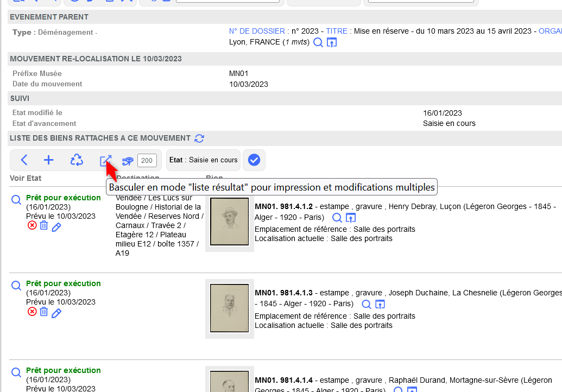Open MN01. 981.4.1.2 record in new window
Screen dimensions: 562x392
pos(351,218)
